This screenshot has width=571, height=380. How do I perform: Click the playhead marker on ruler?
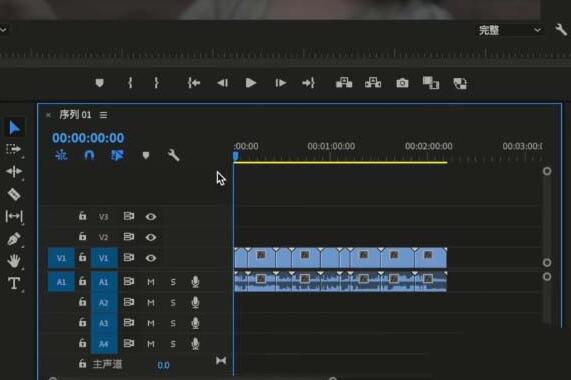(x=236, y=156)
